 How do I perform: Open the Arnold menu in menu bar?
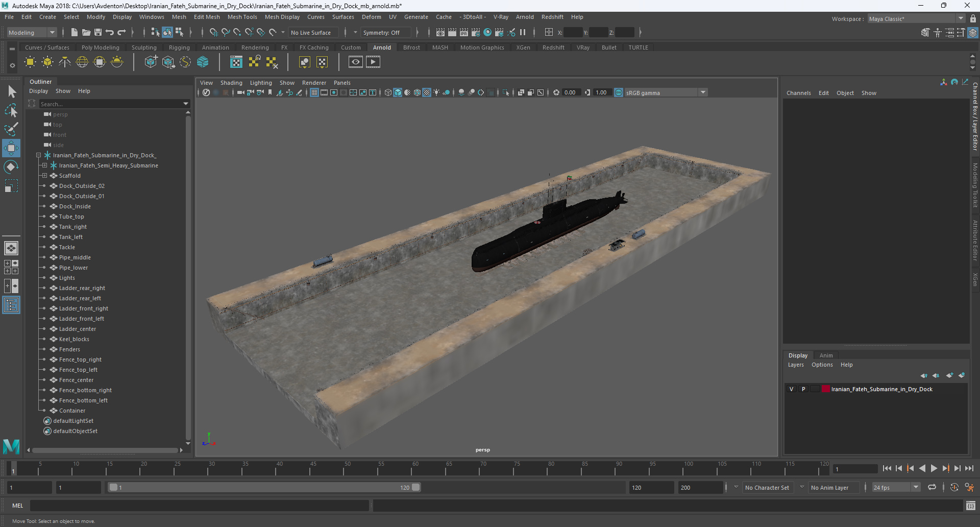click(525, 17)
